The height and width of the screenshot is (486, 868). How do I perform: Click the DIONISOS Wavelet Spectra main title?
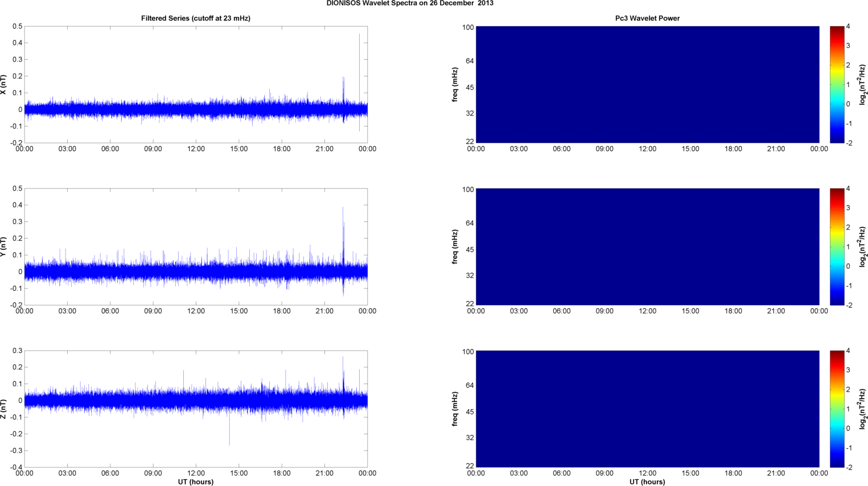click(410, 3)
